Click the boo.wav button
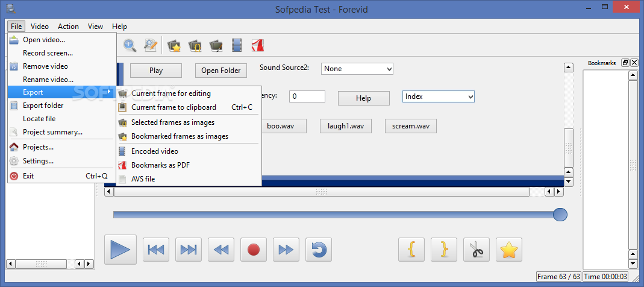Viewport: 644px width, 287px height. (283, 126)
